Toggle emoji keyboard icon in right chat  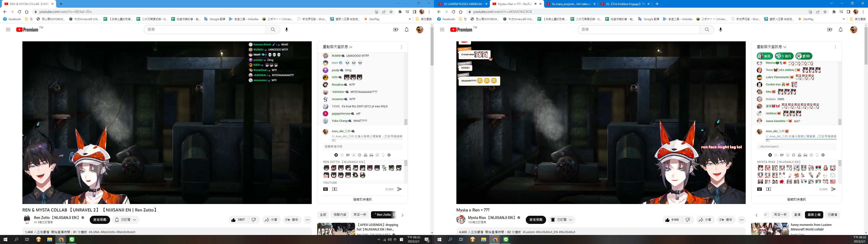[759, 189]
